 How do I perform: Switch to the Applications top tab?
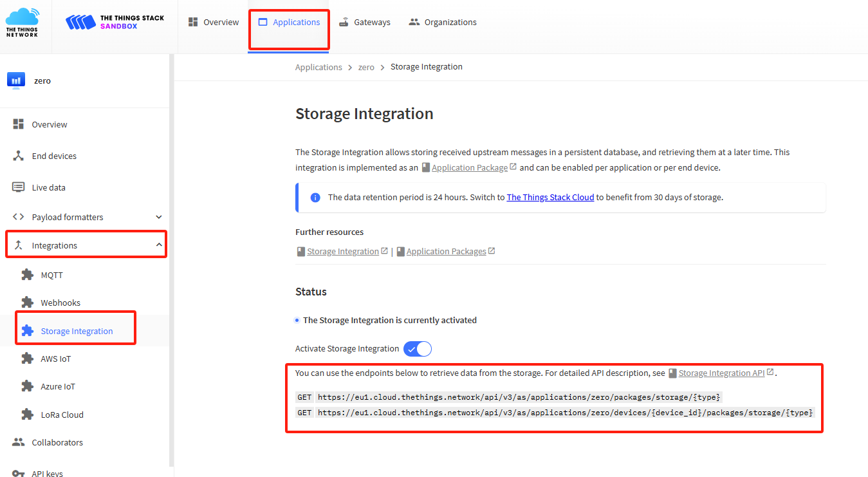point(289,22)
